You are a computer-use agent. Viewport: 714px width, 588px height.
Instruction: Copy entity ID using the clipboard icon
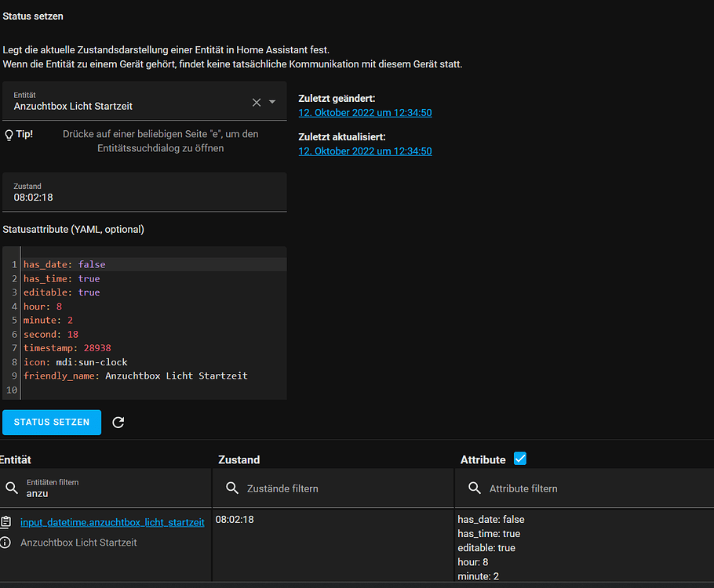pos(6,522)
